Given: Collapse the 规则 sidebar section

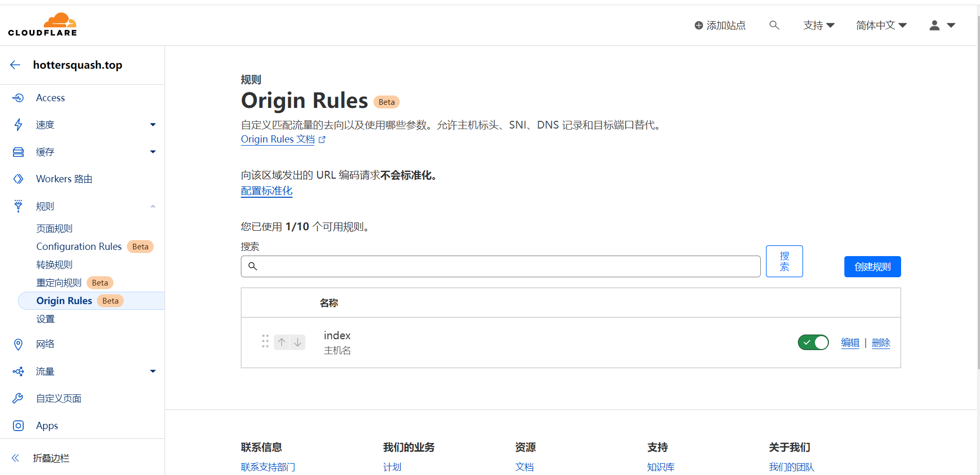Looking at the screenshot, I should [153, 206].
